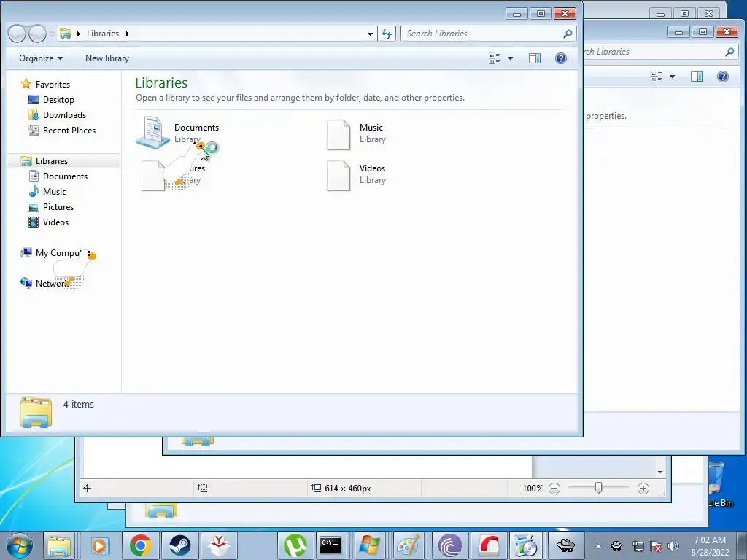Open Desktop under Favorites
The image size is (747, 560).
click(x=58, y=99)
